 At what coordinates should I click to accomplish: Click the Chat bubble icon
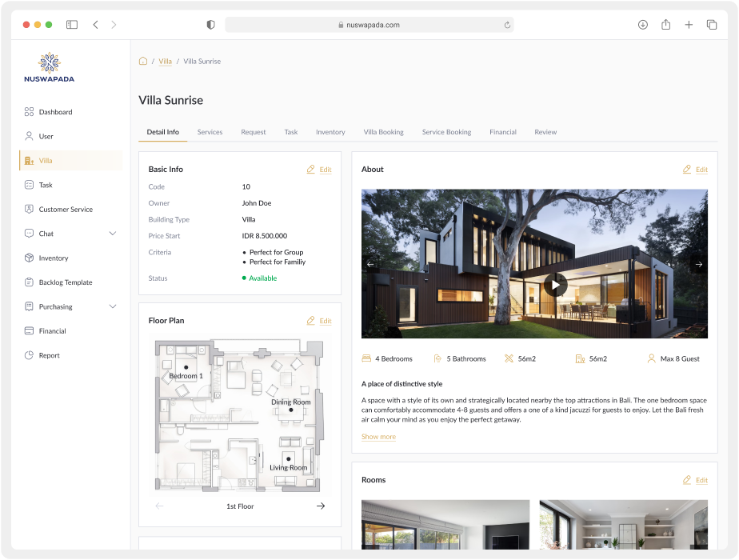pyautogui.click(x=29, y=234)
